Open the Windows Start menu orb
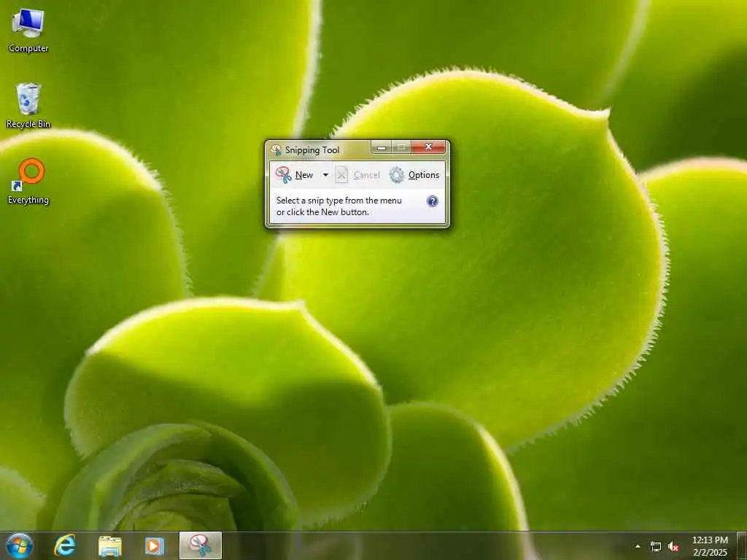The height and width of the screenshot is (560, 747). click(x=20, y=545)
